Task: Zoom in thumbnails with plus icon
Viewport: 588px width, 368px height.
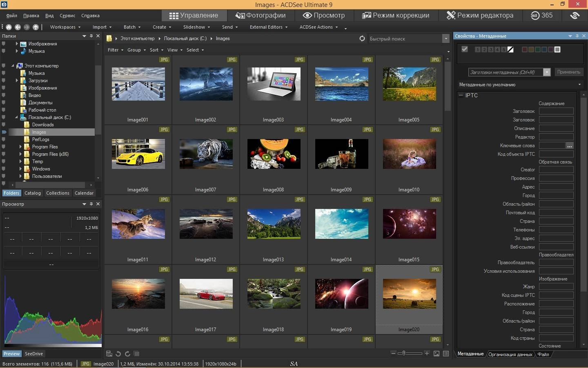Action: tap(427, 353)
